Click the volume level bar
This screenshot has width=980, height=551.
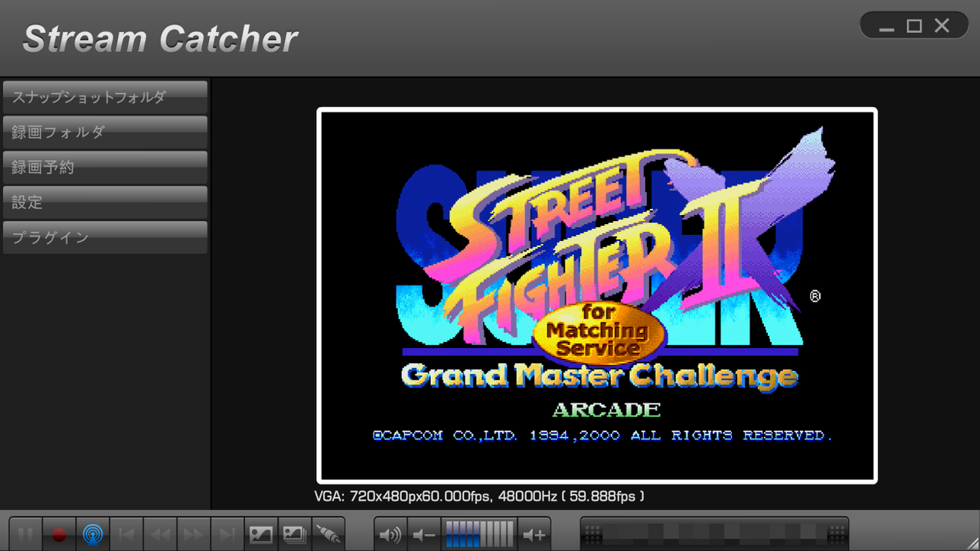pos(479,533)
